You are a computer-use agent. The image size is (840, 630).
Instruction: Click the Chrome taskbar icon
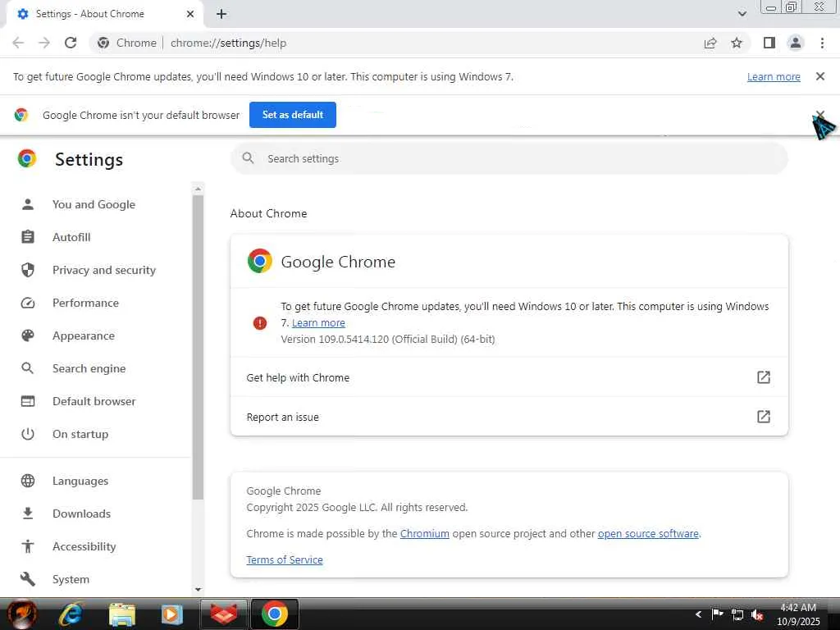[x=274, y=614]
